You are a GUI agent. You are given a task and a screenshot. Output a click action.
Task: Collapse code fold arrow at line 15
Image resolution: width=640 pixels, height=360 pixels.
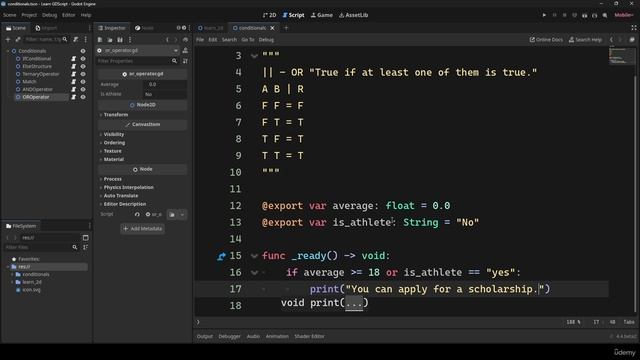pos(254,256)
